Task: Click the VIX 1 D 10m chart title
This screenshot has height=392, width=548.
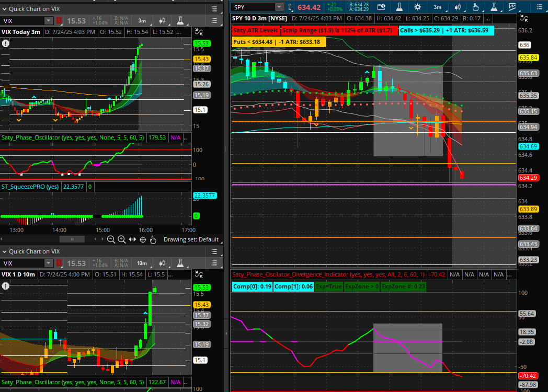Action: click(x=18, y=274)
